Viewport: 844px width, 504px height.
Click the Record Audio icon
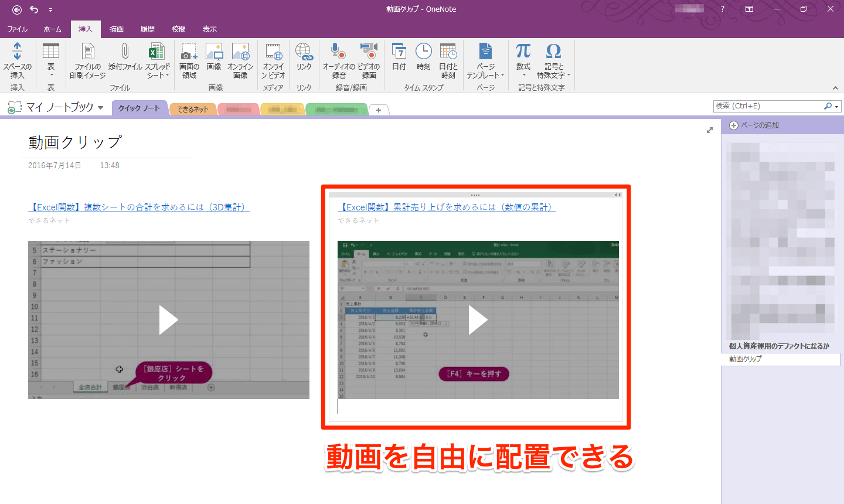[338, 52]
